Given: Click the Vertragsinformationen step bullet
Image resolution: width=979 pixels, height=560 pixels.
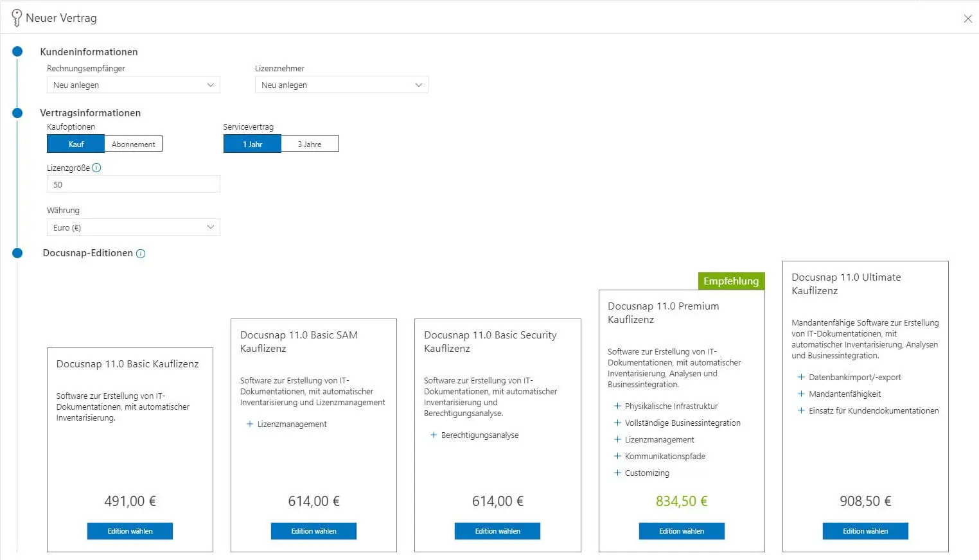Looking at the screenshot, I should coord(17,113).
